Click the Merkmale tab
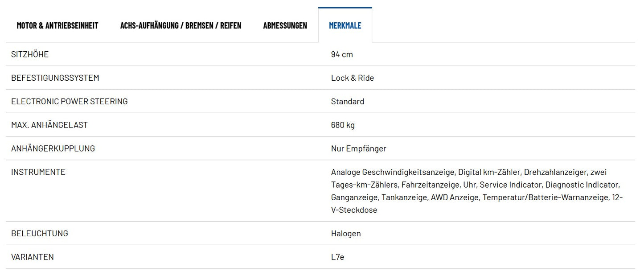Image resolution: width=644 pixels, height=280 pixels. point(345,25)
